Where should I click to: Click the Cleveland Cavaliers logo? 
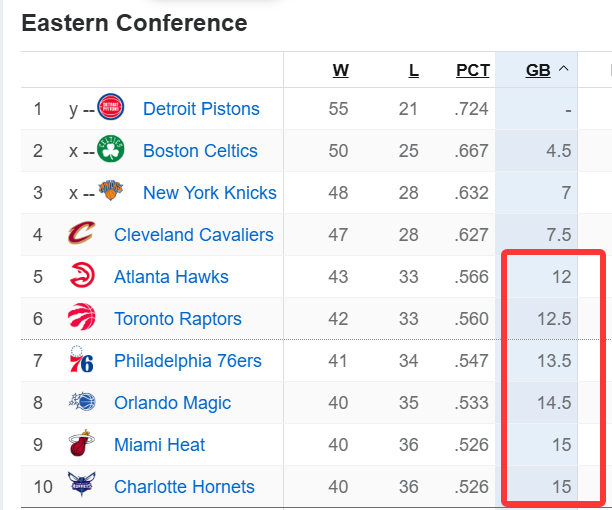(82, 234)
